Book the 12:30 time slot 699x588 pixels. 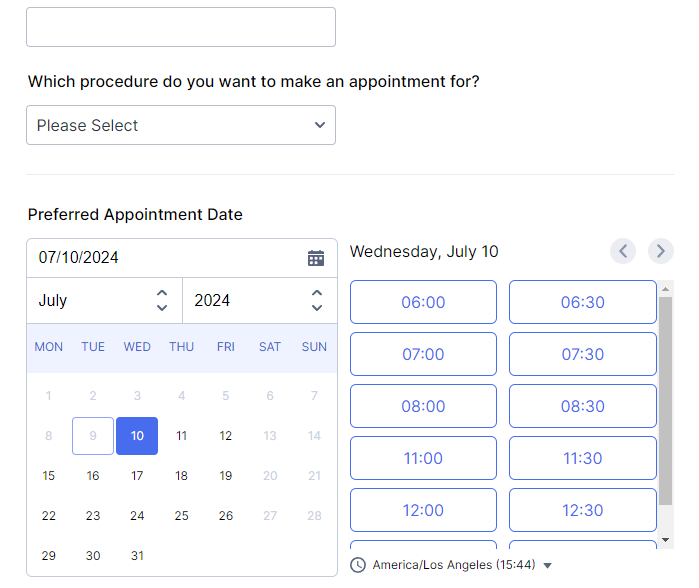(582, 510)
